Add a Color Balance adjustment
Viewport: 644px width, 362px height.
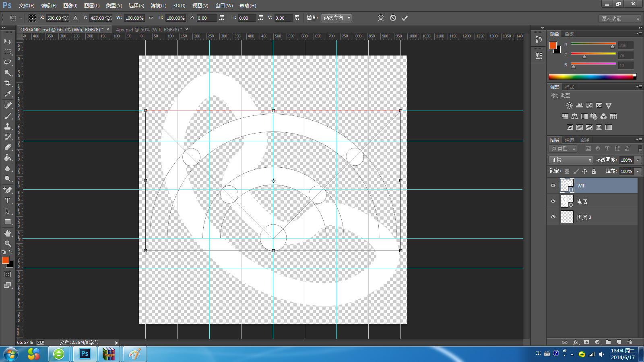[x=574, y=117]
